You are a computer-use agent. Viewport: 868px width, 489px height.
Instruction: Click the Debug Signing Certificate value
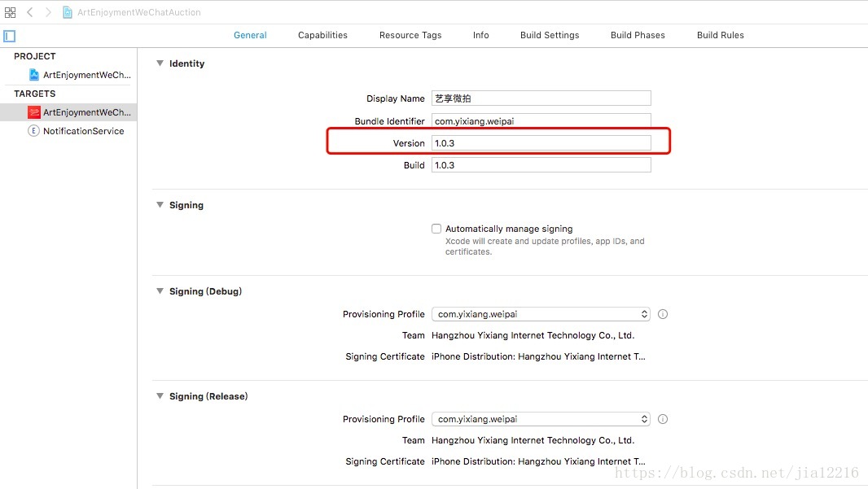coord(538,356)
